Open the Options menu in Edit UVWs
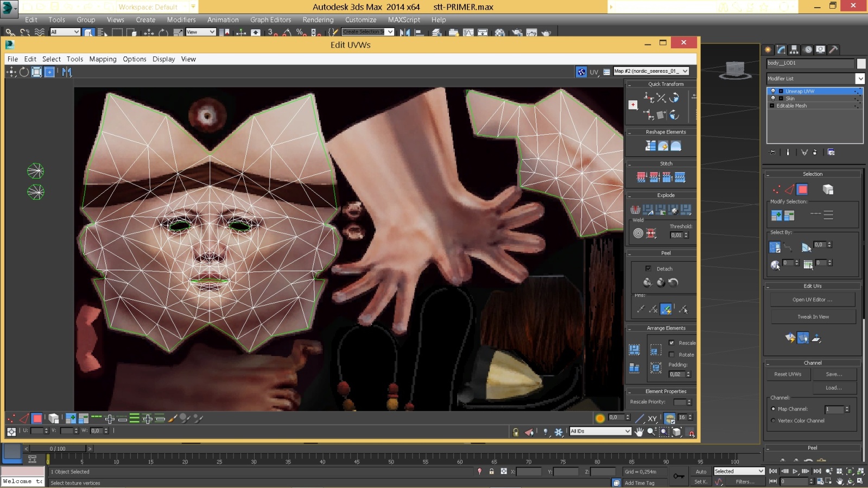 tap(135, 59)
